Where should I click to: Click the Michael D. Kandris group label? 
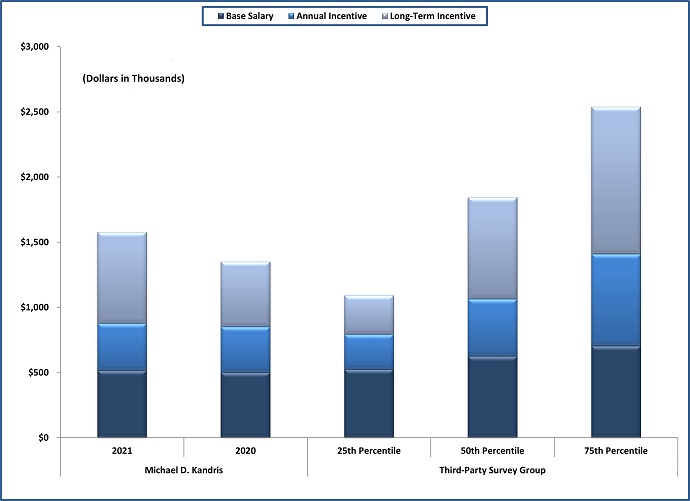(183, 470)
